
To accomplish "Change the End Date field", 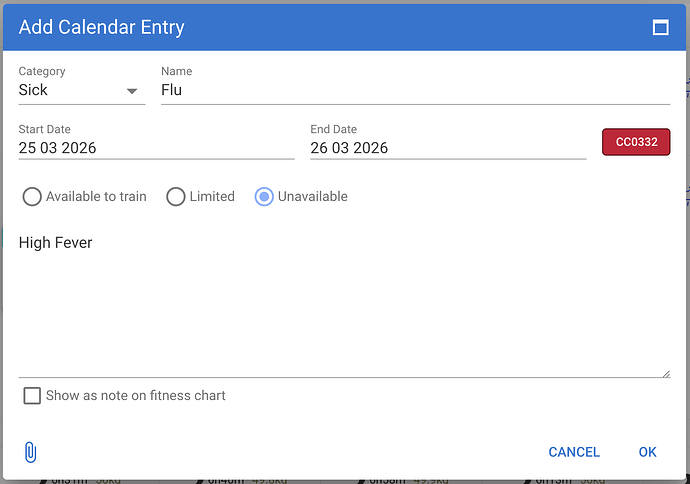I will [448, 148].
